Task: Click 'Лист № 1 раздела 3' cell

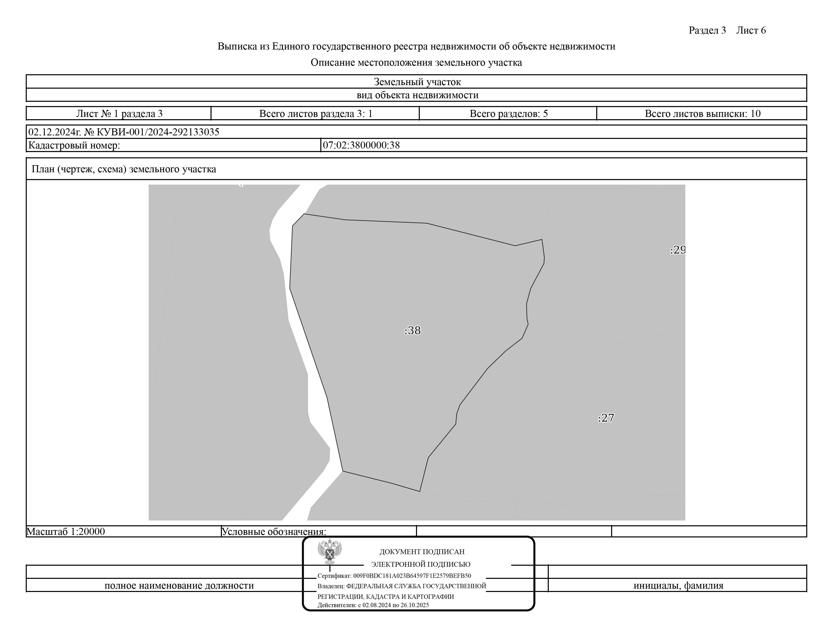Action: point(119,114)
